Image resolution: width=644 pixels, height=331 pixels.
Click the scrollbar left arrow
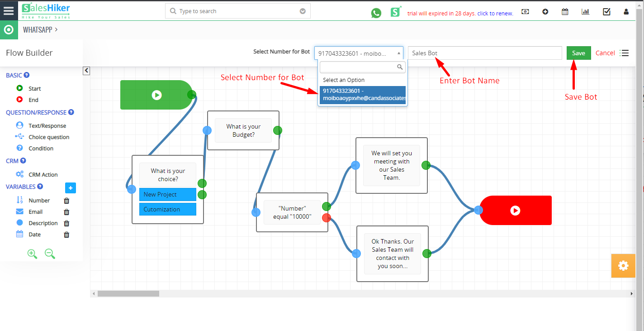tap(94, 293)
